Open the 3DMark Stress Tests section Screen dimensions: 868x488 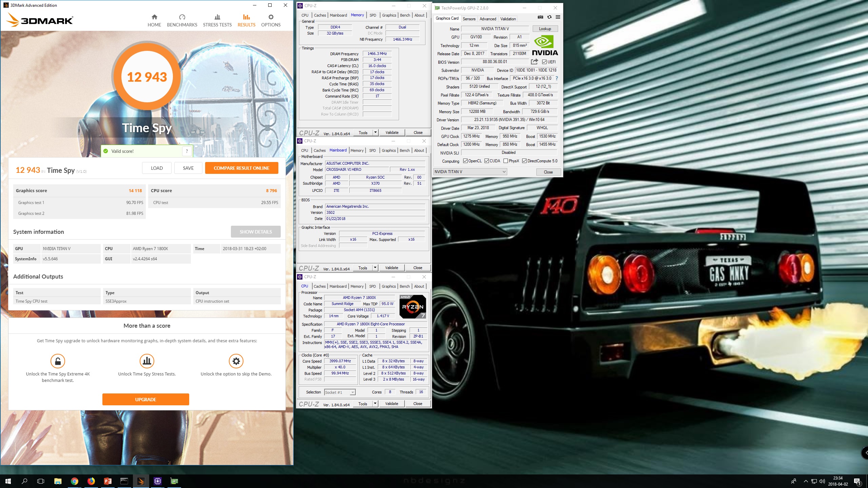click(x=217, y=21)
